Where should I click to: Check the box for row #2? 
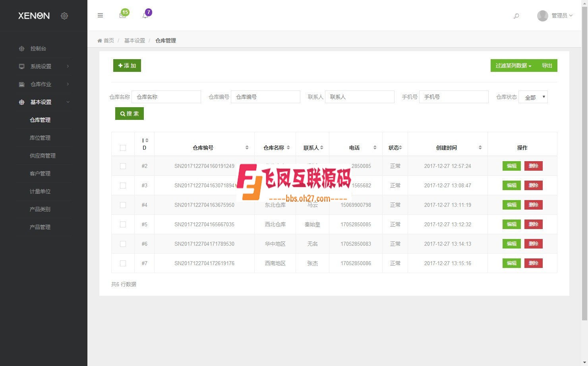pos(123,166)
